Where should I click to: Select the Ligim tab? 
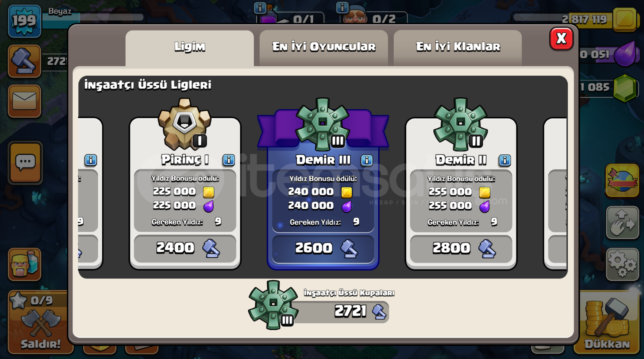(190, 48)
